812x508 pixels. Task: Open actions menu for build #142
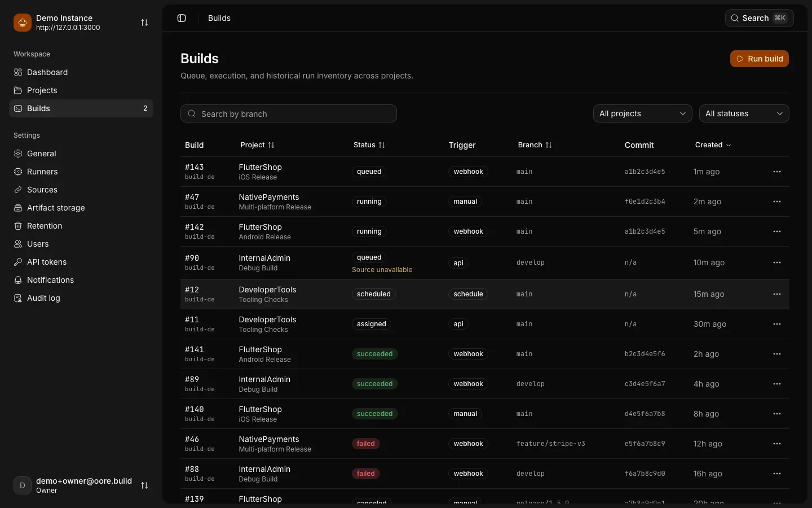(x=777, y=231)
